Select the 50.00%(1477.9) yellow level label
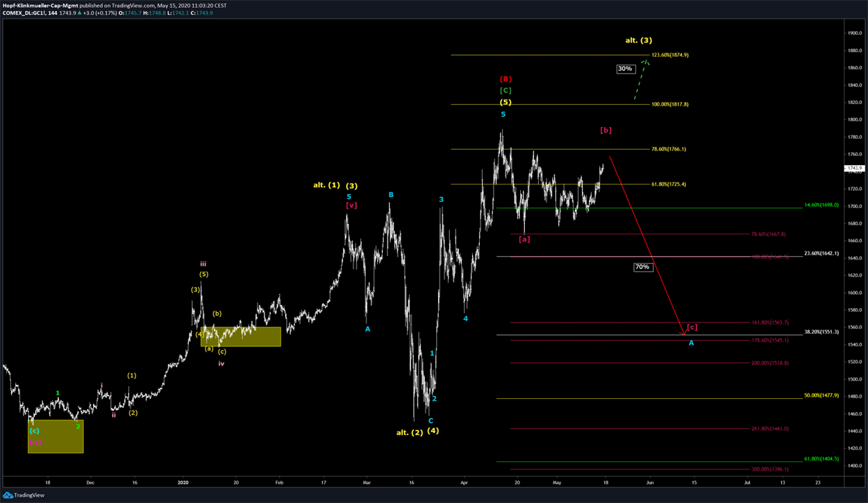 click(821, 395)
